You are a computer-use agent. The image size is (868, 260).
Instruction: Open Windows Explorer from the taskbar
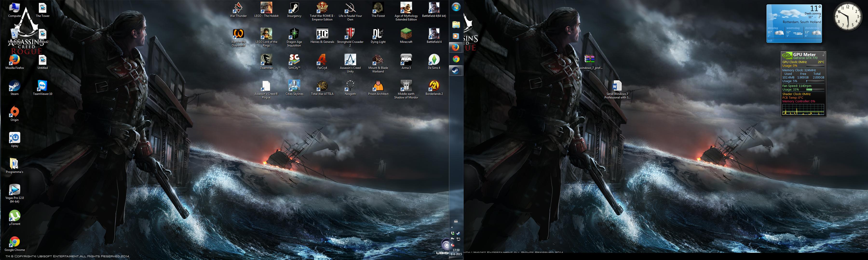tap(456, 25)
